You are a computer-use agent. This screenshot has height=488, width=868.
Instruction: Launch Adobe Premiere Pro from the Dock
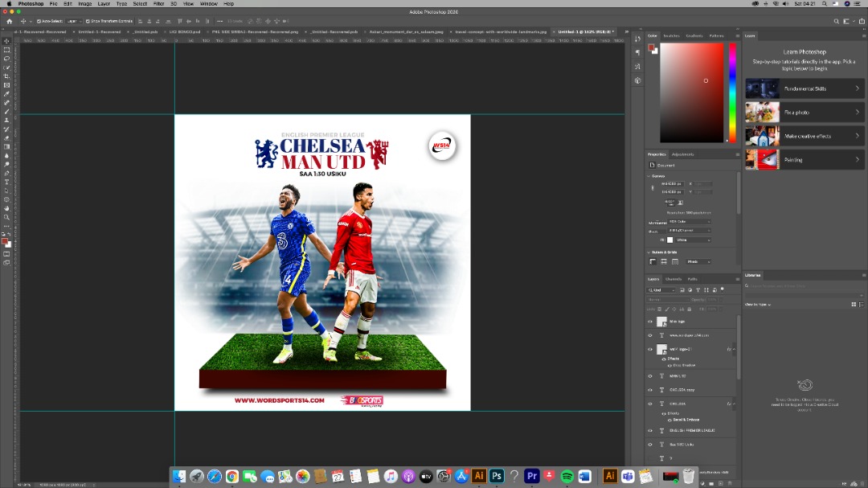532,476
